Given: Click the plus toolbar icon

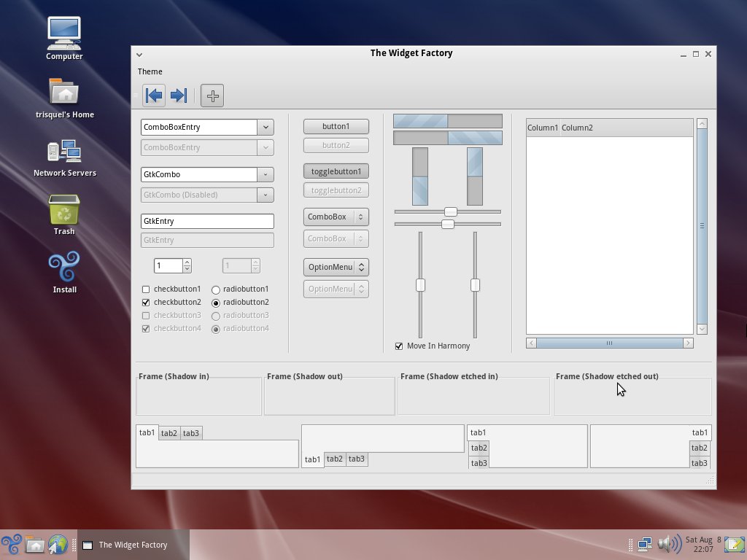Looking at the screenshot, I should (212, 96).
